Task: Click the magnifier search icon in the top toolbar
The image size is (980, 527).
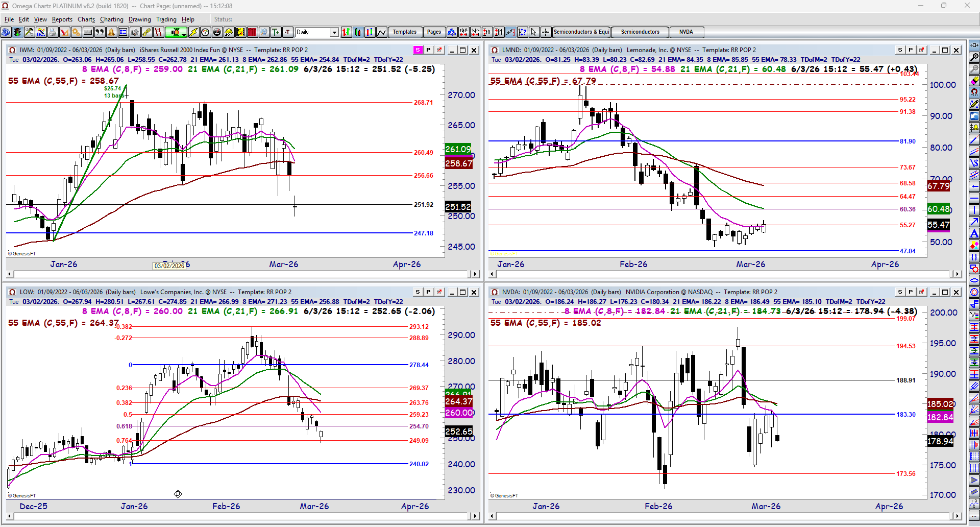Action: 264,32
